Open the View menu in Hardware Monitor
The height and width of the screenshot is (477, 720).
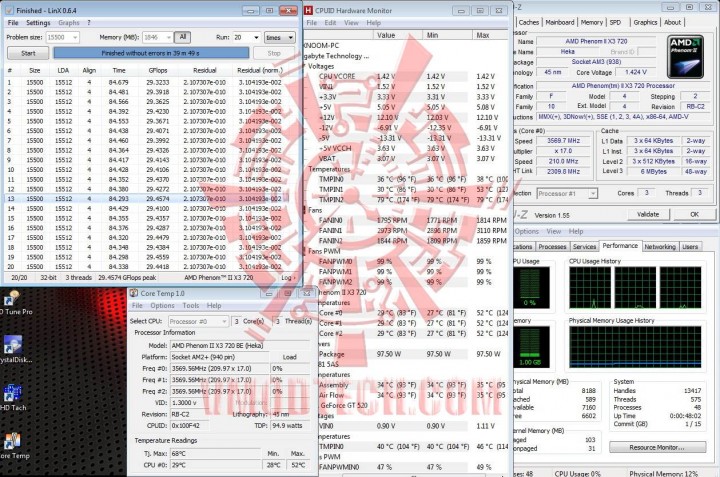[351, 22]
